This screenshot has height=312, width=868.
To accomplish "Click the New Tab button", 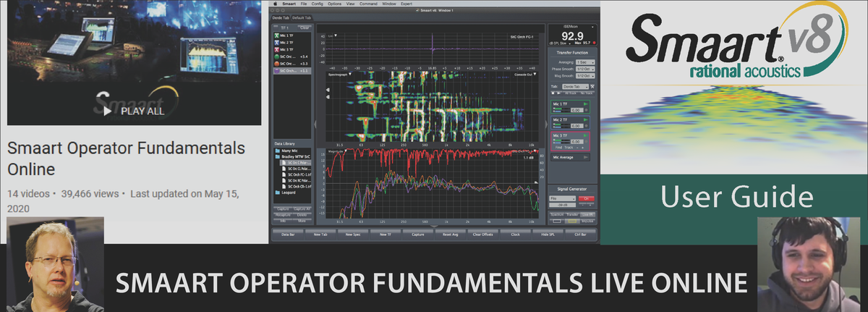I will click(320, 235).
